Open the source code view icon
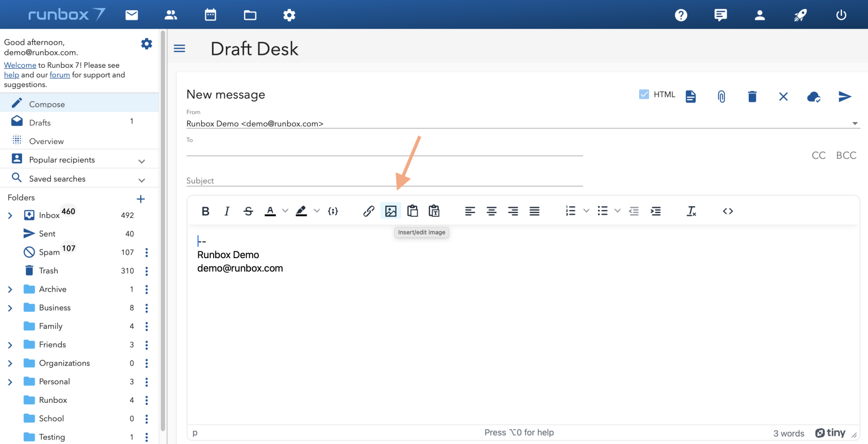 [x=728, y=211]
